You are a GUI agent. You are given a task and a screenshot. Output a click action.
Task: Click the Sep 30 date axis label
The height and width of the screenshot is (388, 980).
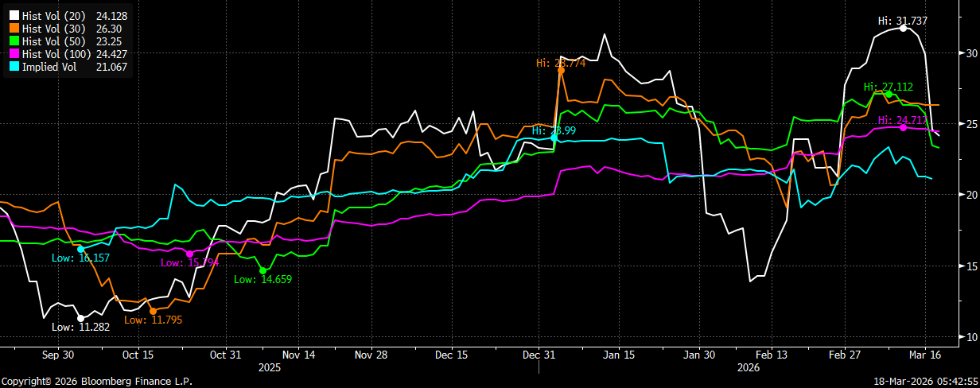[x=59, y=355]
